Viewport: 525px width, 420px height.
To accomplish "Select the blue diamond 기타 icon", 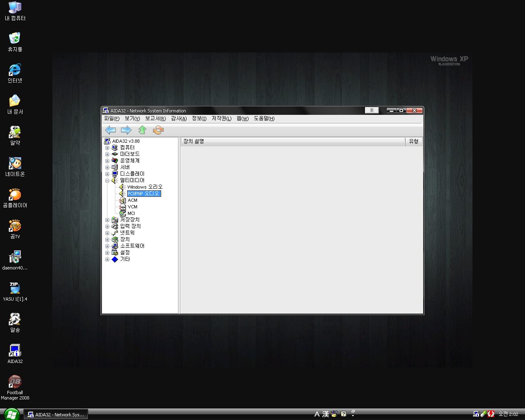I will point(115,259).
